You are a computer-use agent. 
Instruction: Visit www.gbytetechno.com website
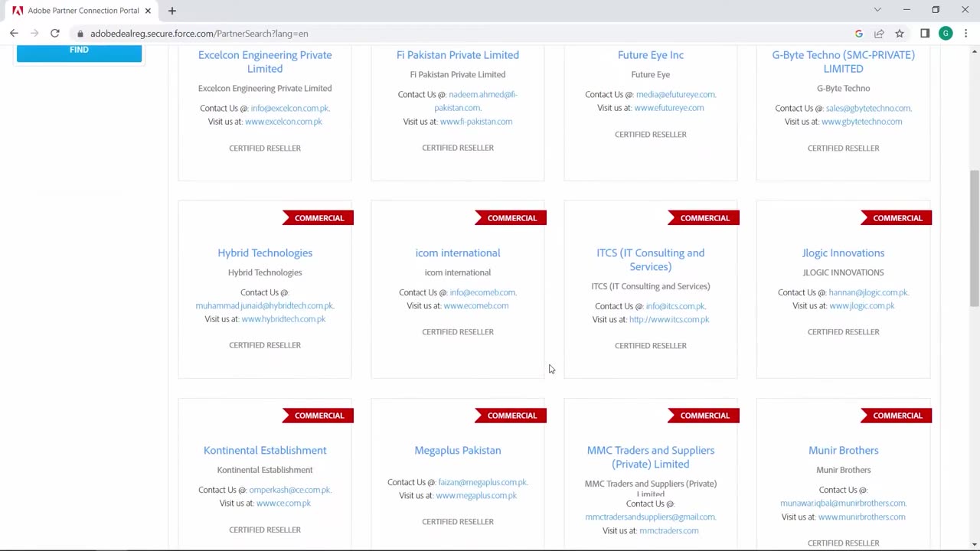point(862,122)
